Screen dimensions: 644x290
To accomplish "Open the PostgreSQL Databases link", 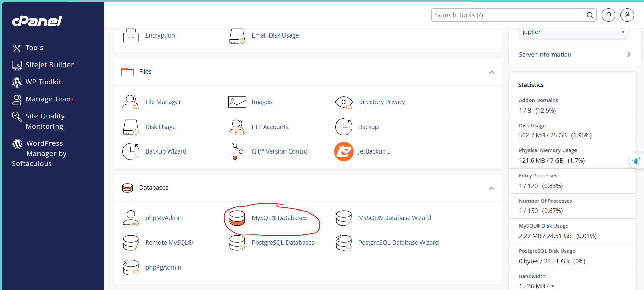I will point(283,243).
